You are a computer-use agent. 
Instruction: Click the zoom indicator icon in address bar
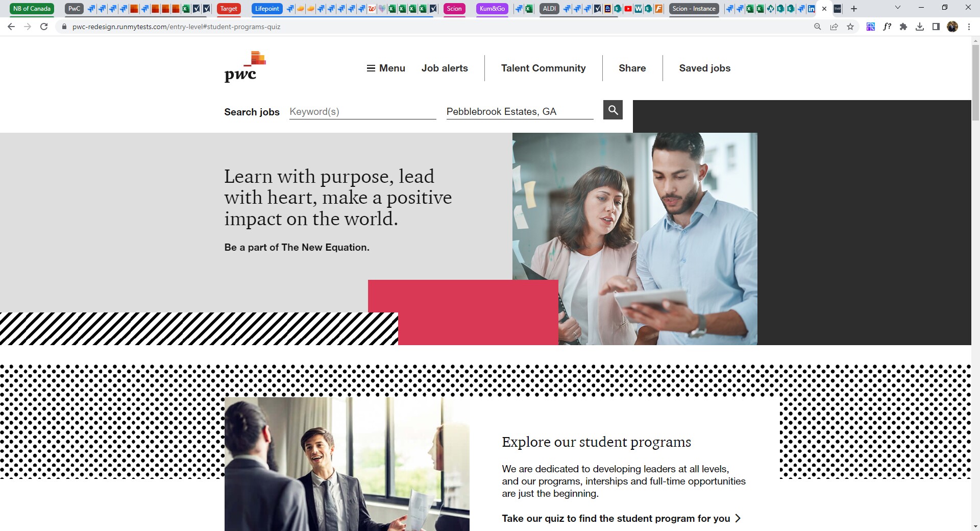click(x=818, y=27)
